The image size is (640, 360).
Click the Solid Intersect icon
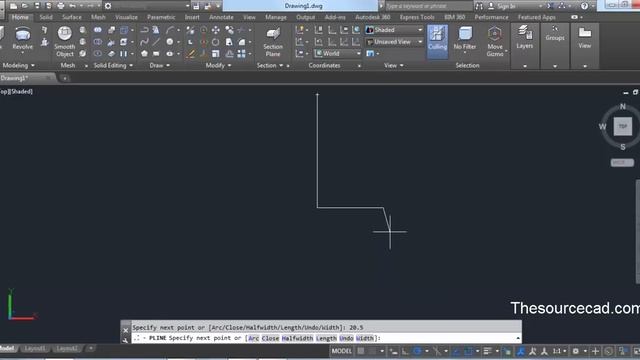[98, 53]
